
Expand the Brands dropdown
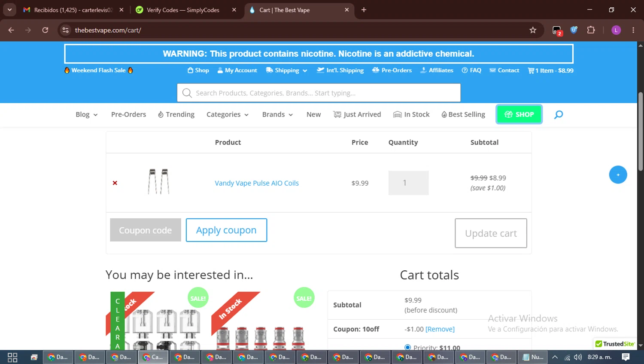[x=278, y=114]
